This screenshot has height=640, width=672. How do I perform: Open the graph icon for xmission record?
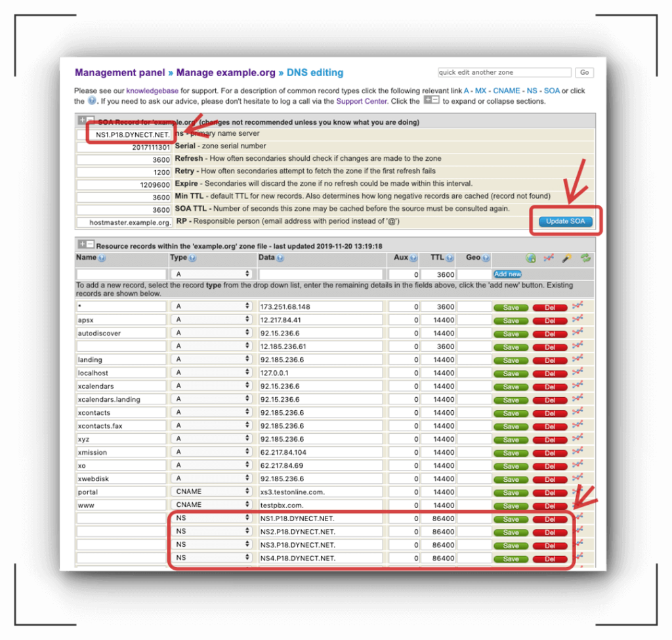[x=577, y=451]
